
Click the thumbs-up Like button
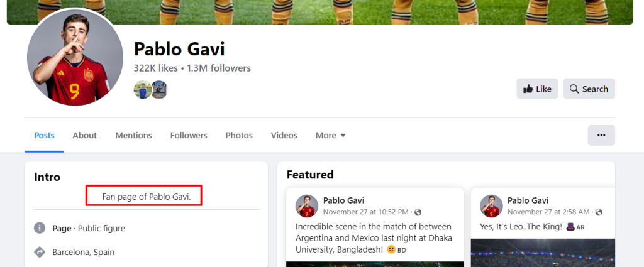coord(537,89)
